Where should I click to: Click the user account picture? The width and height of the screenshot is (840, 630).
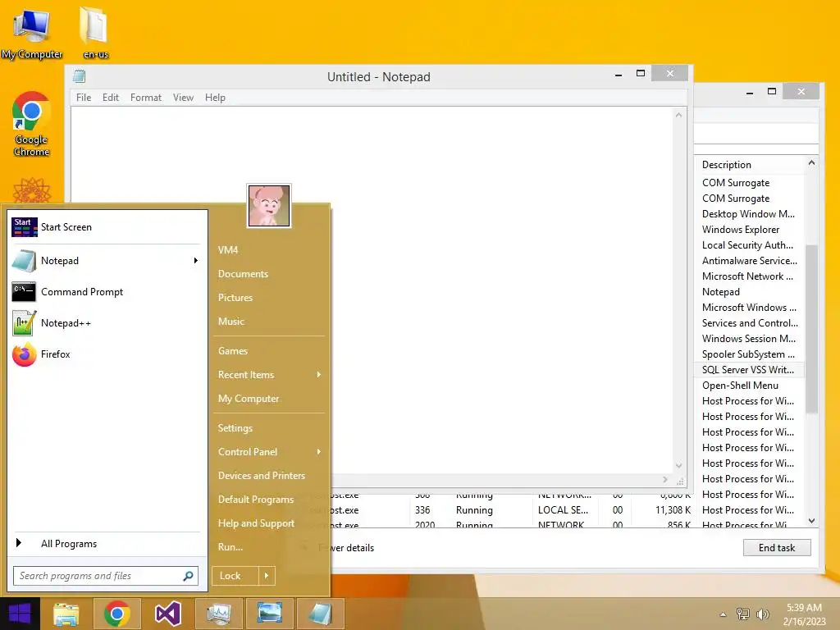pos(269,206)
